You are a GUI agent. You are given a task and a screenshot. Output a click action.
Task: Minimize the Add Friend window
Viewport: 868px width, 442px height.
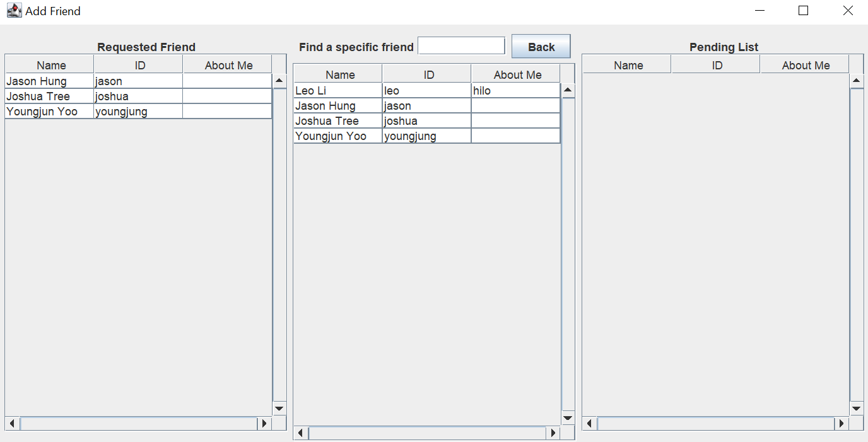pos(759,11)
